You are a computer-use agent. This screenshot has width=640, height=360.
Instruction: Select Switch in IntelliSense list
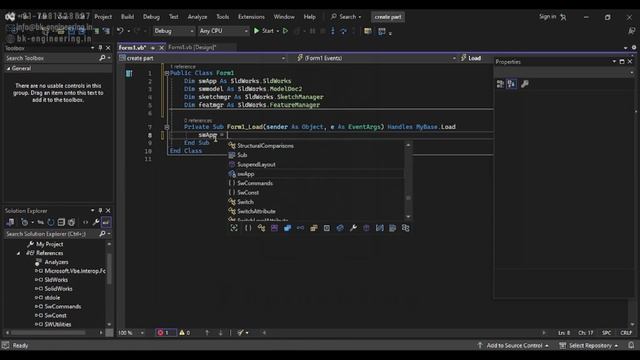(x=245, y=202)
